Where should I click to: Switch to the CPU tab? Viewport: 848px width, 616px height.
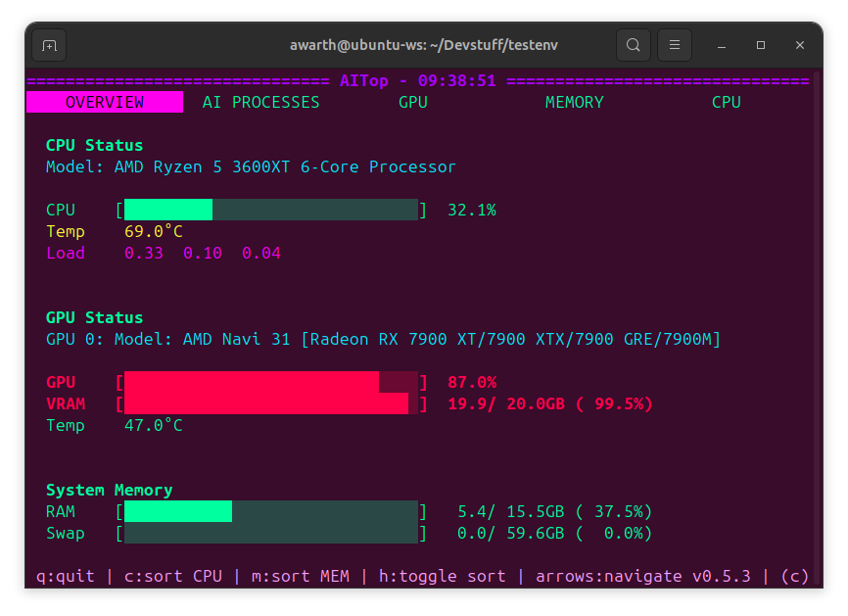pyautogui.click(x=726, y=102)
